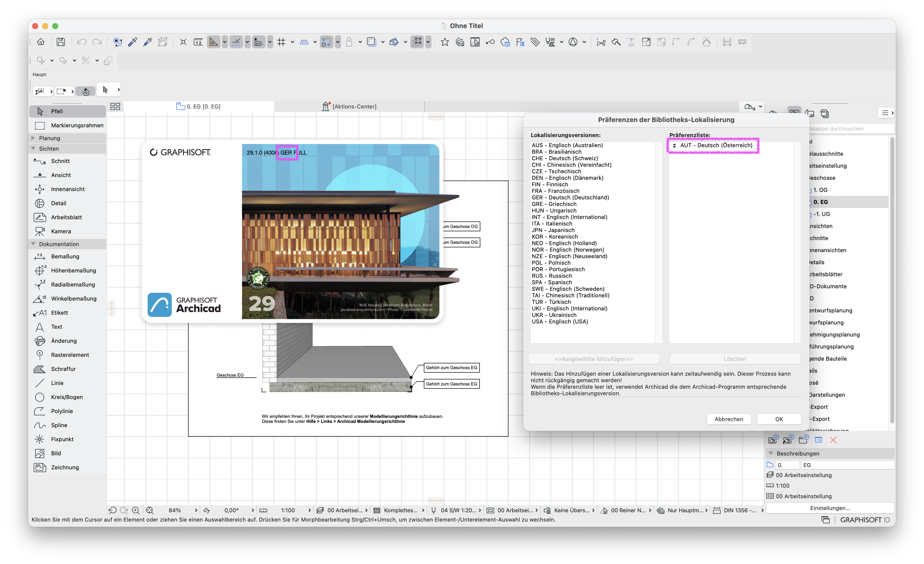Switch to the 0. EG [0. EG] tab
The image size is (924, 564).
click(199, 106)
